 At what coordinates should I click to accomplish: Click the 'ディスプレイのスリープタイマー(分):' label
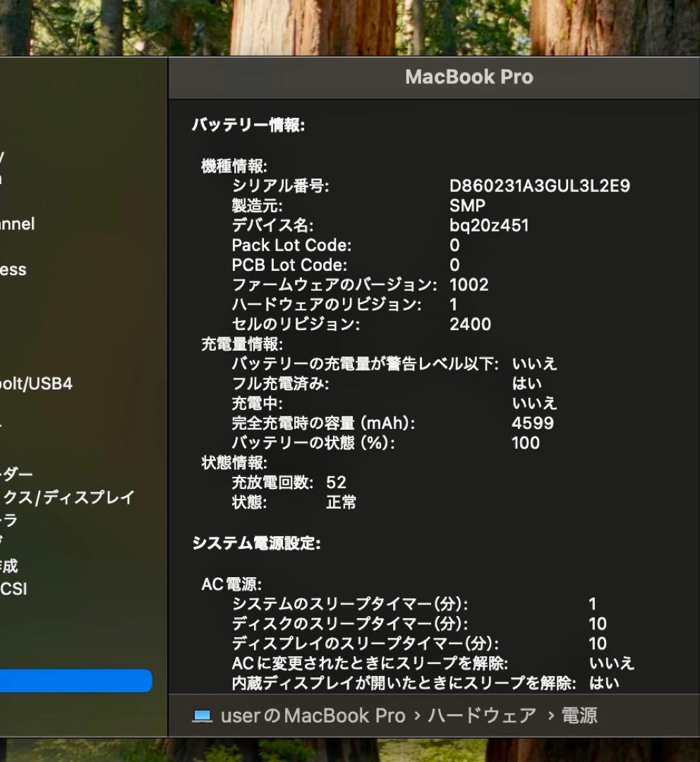point(366,644)
